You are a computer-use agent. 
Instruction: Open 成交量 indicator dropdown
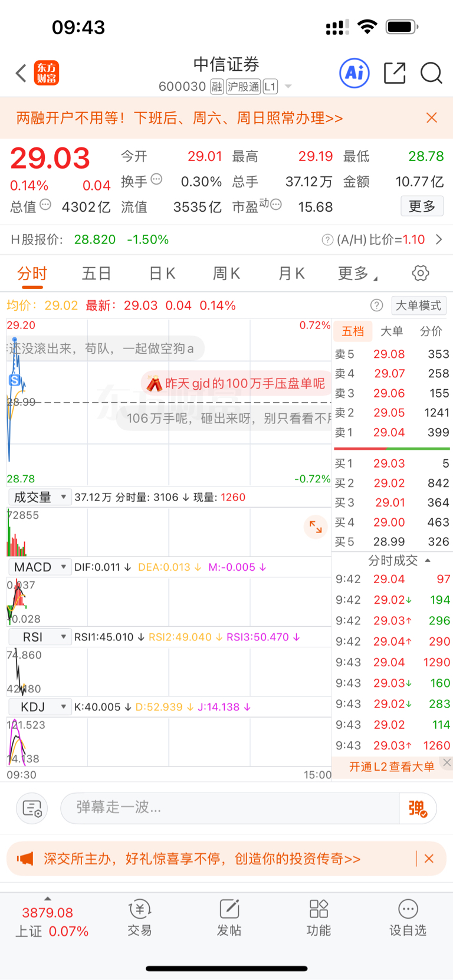click(40, 497)
